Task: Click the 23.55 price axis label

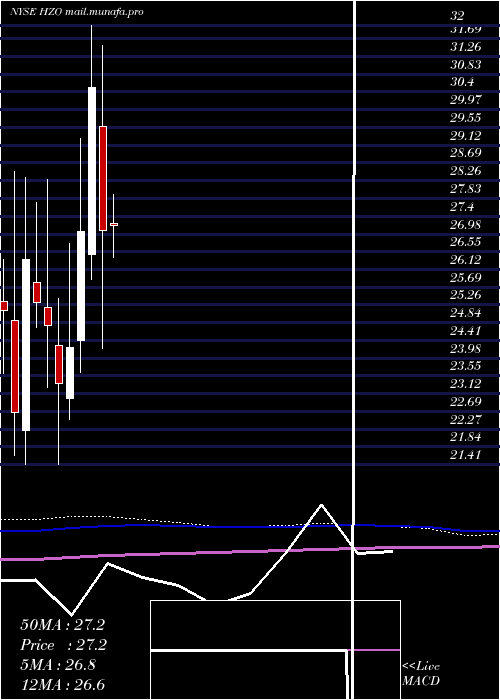Action: point(466,366)
